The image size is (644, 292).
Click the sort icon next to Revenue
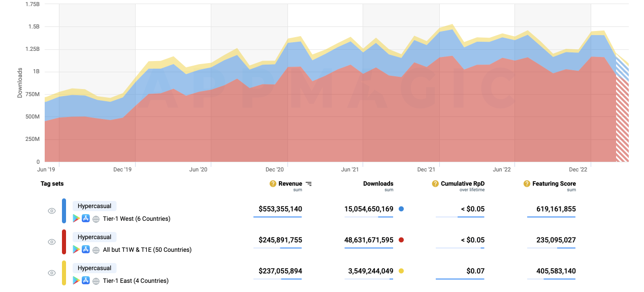click(309, 184)
